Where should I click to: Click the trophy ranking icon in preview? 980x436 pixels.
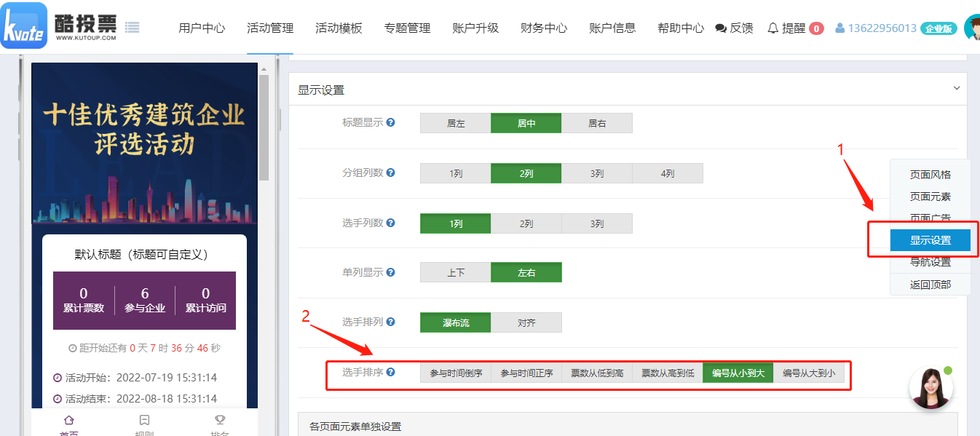point(219,420)
